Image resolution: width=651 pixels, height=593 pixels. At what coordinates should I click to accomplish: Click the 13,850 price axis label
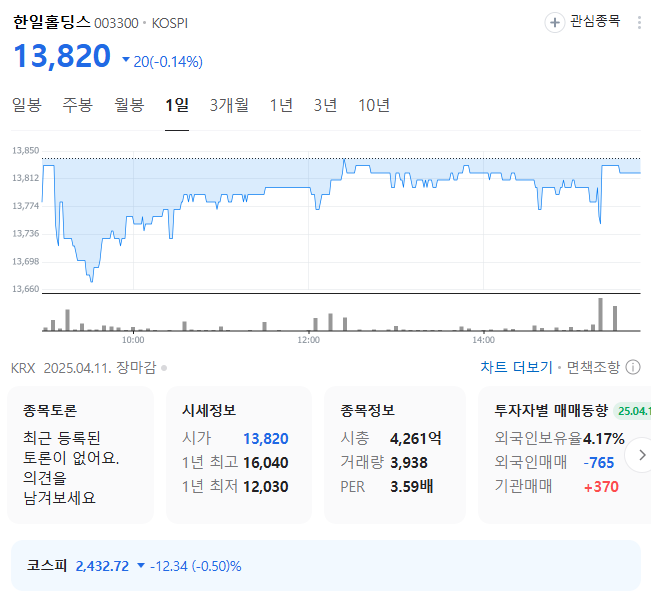coord(26,150)
